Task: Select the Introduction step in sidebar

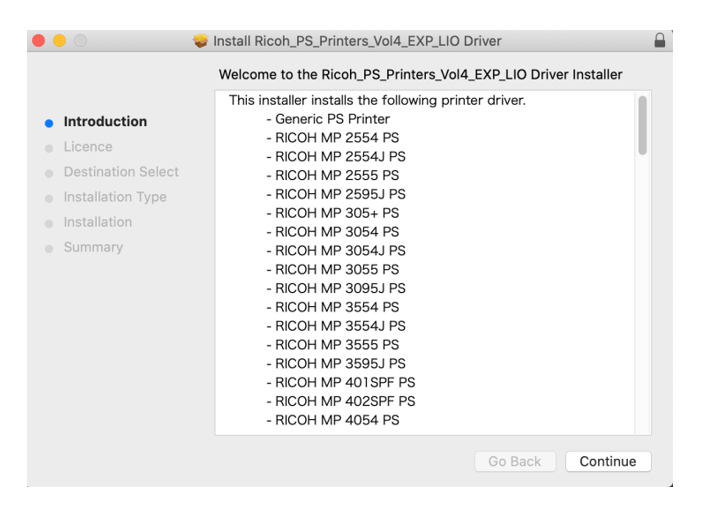Action: tap(105, 121)
